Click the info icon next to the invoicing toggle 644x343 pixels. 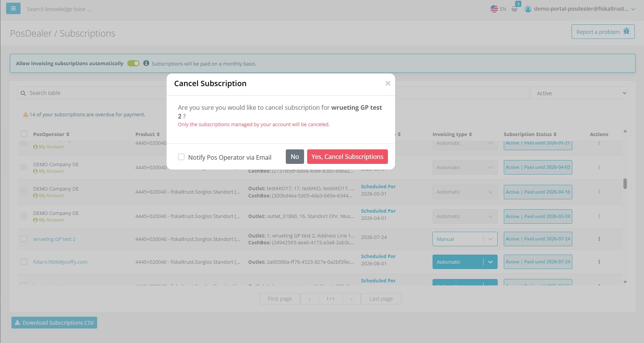146,63
